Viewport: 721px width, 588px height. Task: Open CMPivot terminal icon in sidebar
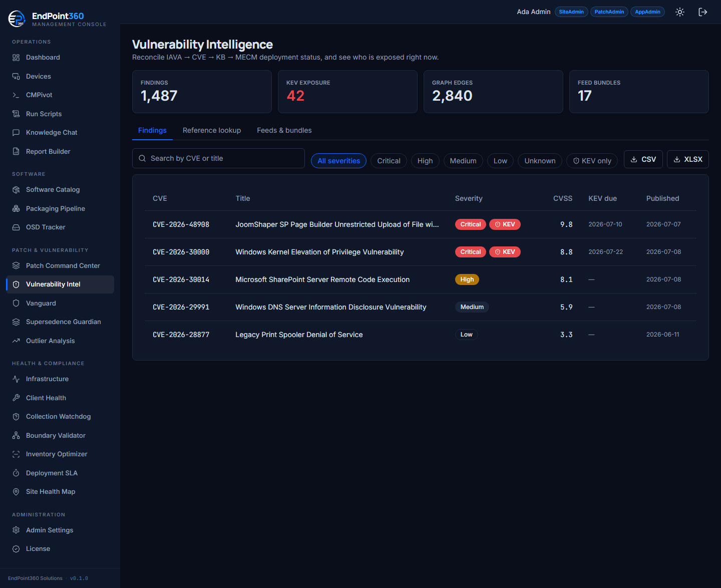click(x=16, y=95)
